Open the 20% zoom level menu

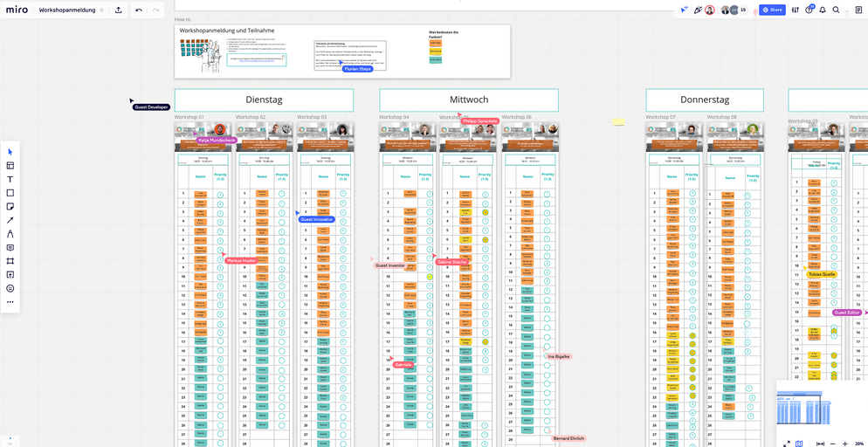(x=859, y=444)
